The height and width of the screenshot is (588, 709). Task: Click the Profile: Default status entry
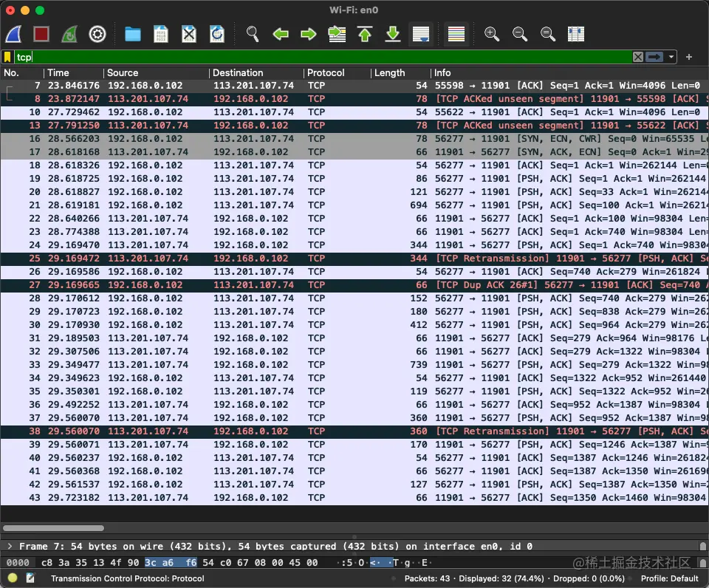point(670,578)
